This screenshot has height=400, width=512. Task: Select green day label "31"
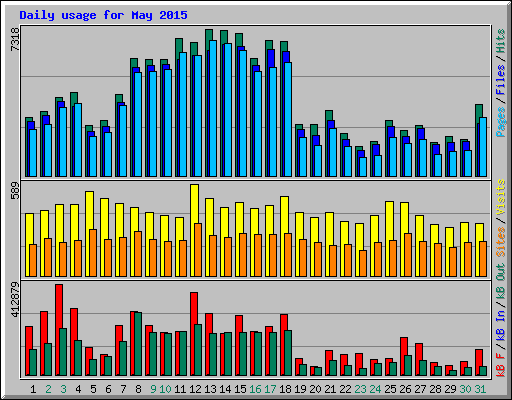click(x=480, y=389)
